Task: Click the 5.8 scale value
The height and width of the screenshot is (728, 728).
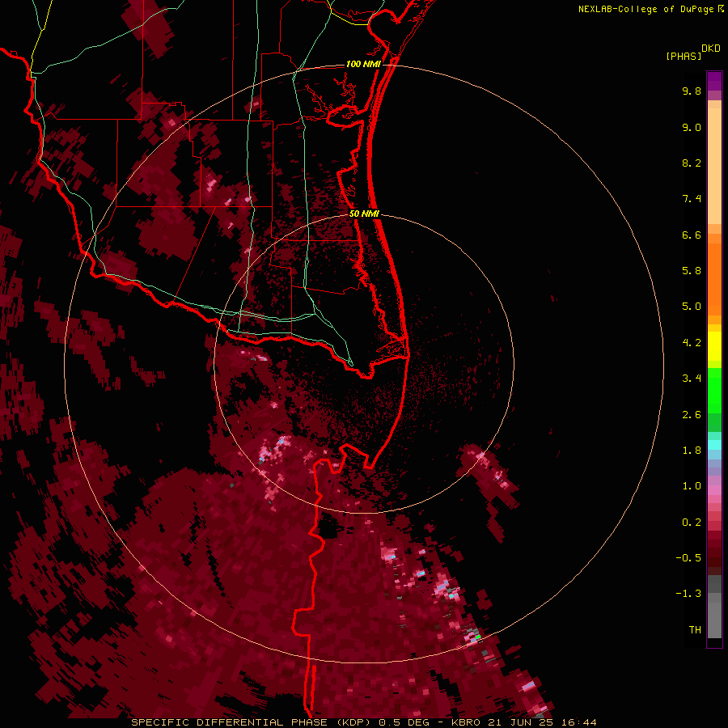Action: [692, 271]
